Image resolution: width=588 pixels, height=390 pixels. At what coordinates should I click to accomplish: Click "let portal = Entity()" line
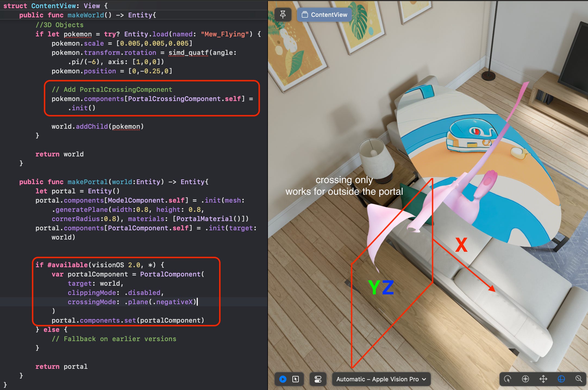[x=77, y=191]
